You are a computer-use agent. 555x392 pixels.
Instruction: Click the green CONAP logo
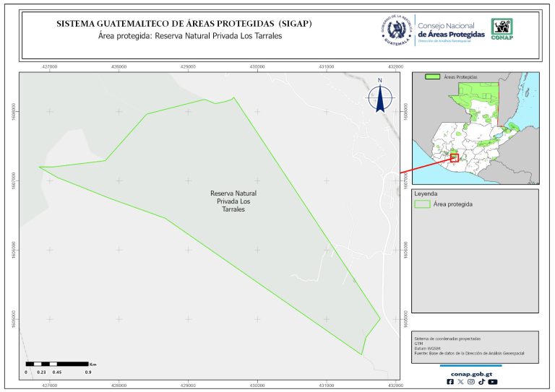pyautogui.click(x=502, y=28)
